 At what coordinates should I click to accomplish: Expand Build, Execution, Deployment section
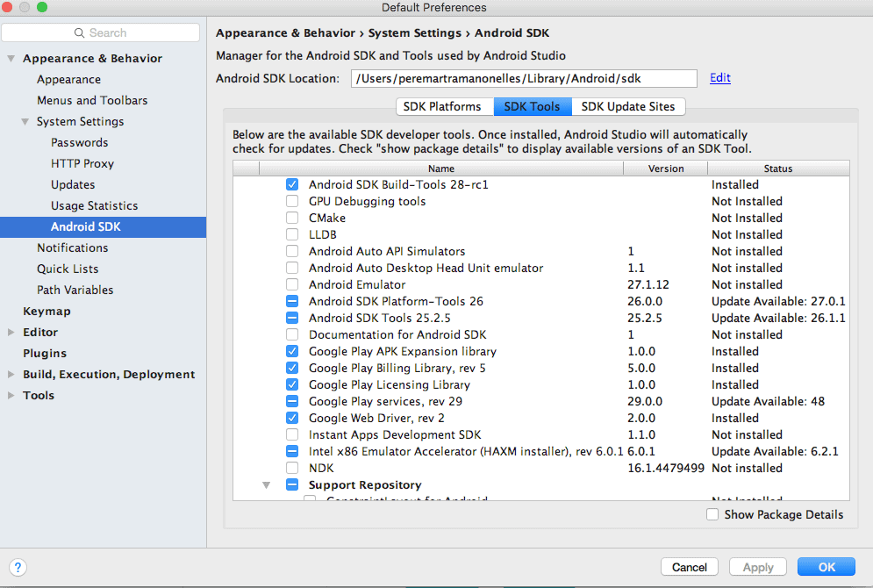pos(11,375)
